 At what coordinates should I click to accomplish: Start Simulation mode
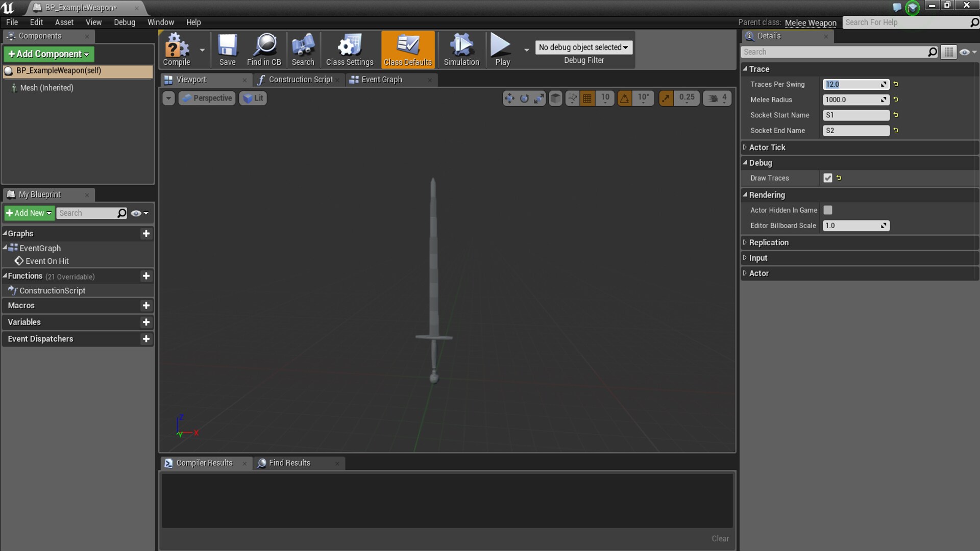[461, 49]
